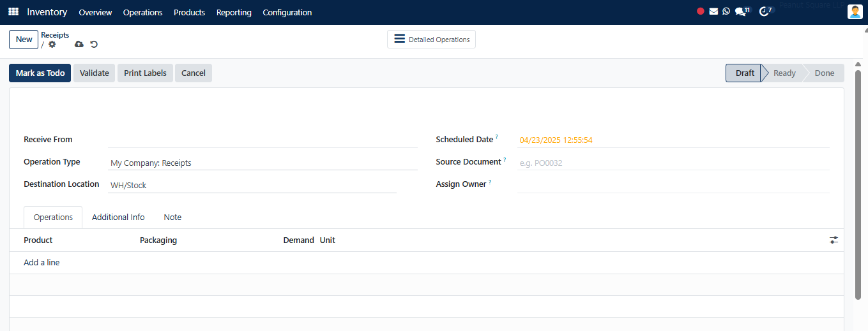Open the envelope mail icon
The image size is (868, 331).
pos(713,11)
